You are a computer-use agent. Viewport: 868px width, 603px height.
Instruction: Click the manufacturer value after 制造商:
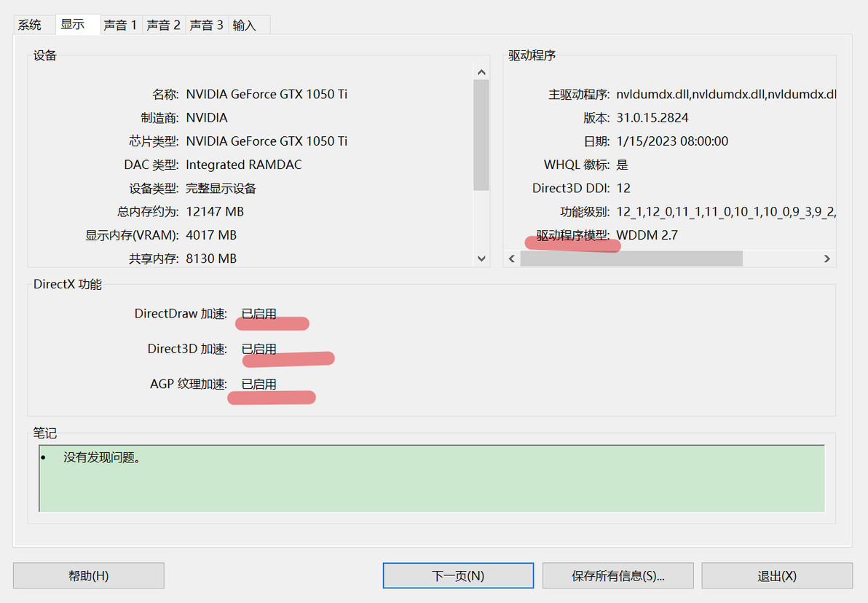(x=207, y=118)
